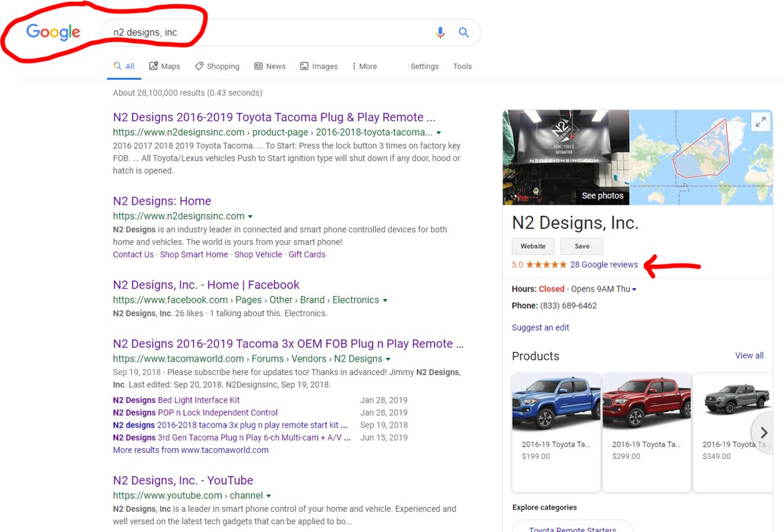
Task: Open the 2016-2018 tacoma 3x remote start kit thread
Action: click(230, 425)
